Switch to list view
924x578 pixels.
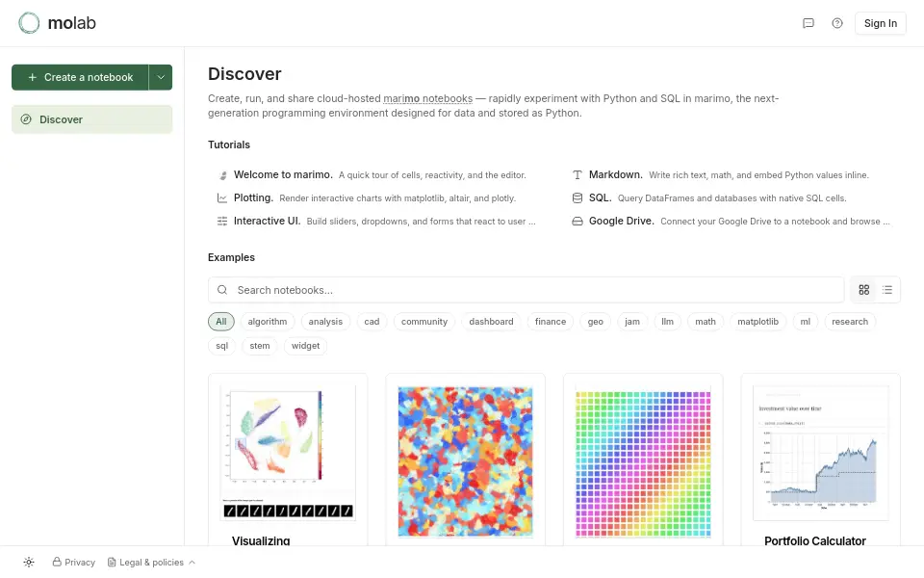887,290
